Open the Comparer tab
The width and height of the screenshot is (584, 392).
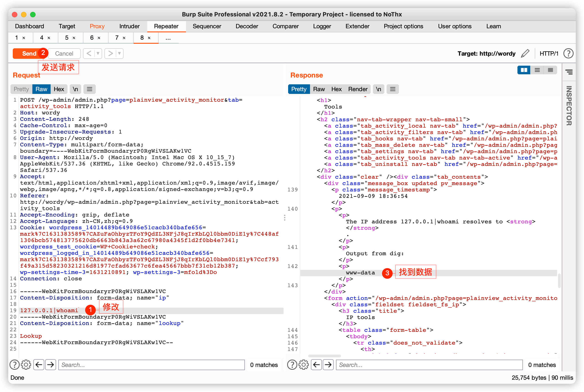tap(285, 26)
